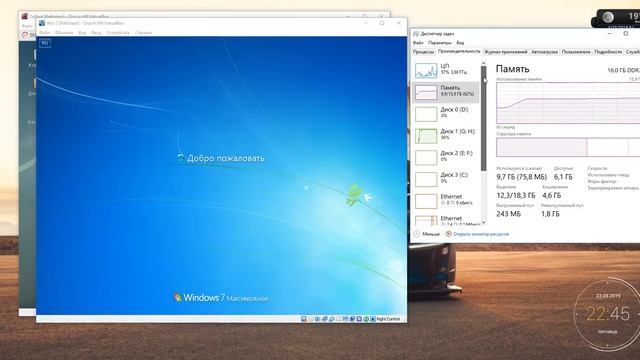The image size is (640, 360).
Task: Click the 6,1 ГБ available value
Action: (x=563, y=177)
